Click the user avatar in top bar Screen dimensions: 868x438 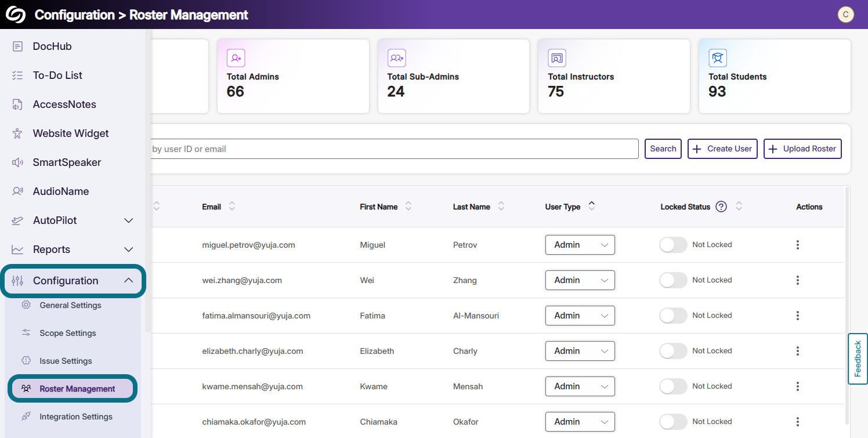tap(845, 15)
